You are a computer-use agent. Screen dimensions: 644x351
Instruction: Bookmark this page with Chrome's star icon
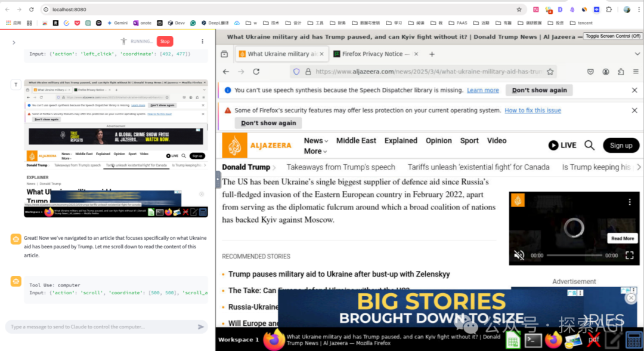(x=519, y=10)
